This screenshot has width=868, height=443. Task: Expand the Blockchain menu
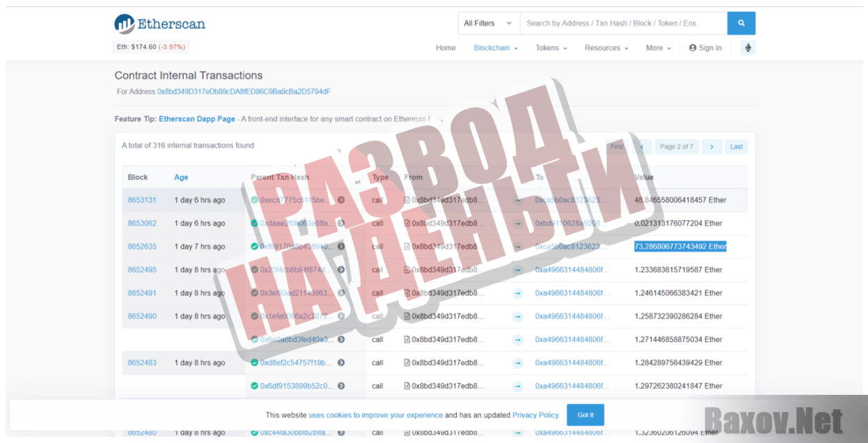496,48
